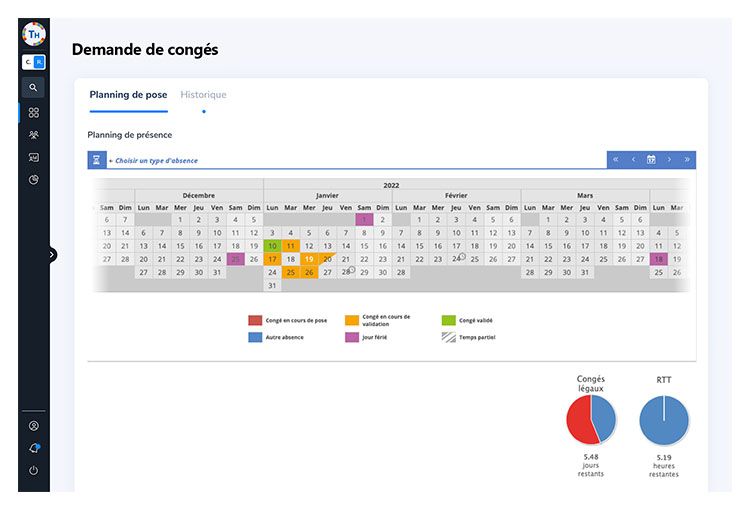Click the holiday on December 25
This screenshot has width=750, height=510.
click(x=235, y=259)
